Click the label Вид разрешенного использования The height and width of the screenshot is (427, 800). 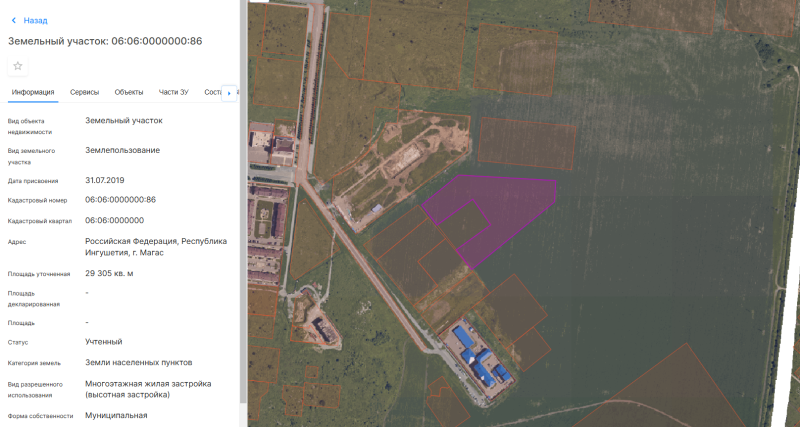35,390
